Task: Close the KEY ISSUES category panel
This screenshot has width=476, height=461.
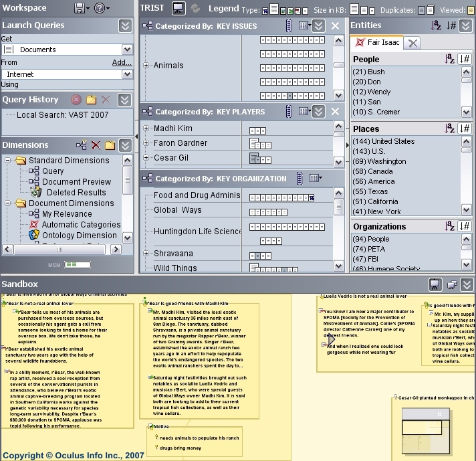Action: click(336, 25)
